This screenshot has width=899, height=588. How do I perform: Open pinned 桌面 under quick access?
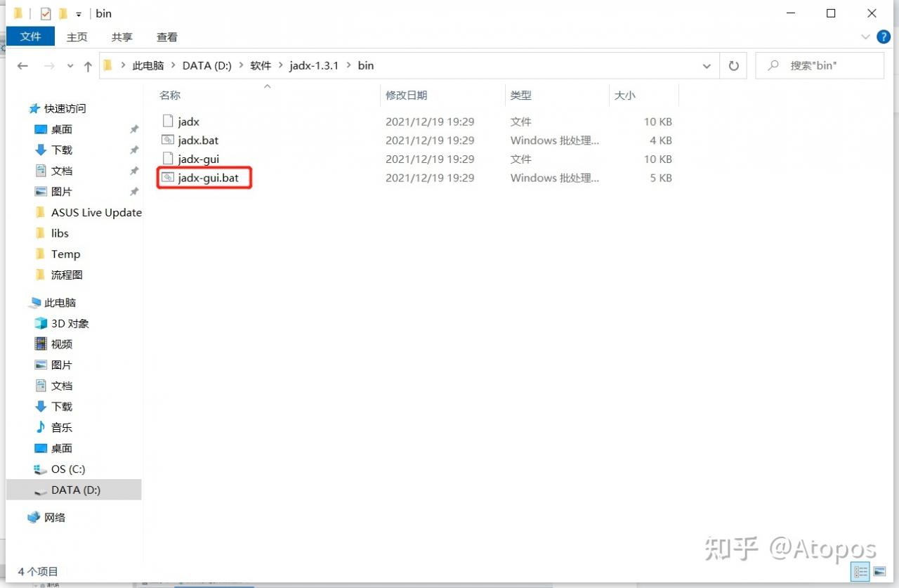[62, 129]
